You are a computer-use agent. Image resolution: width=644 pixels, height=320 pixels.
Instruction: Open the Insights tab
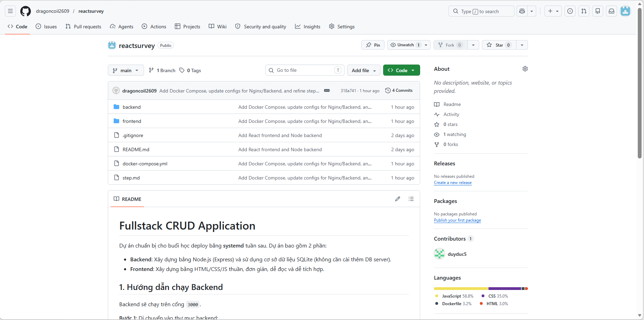308,27
